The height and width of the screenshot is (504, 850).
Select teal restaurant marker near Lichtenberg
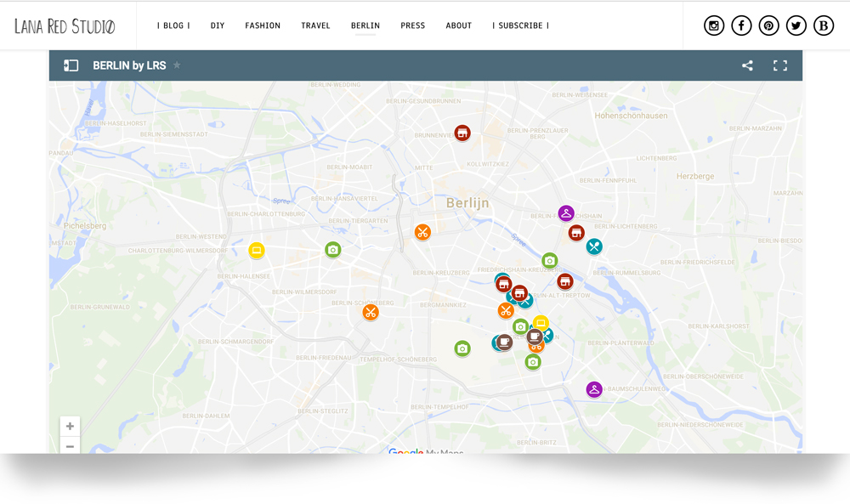tap(594, 246)
